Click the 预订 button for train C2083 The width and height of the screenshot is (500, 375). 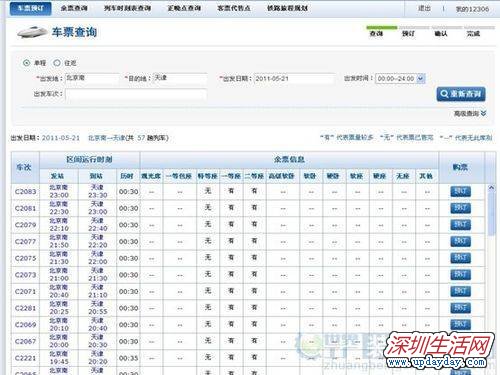[x=460, y=191]
